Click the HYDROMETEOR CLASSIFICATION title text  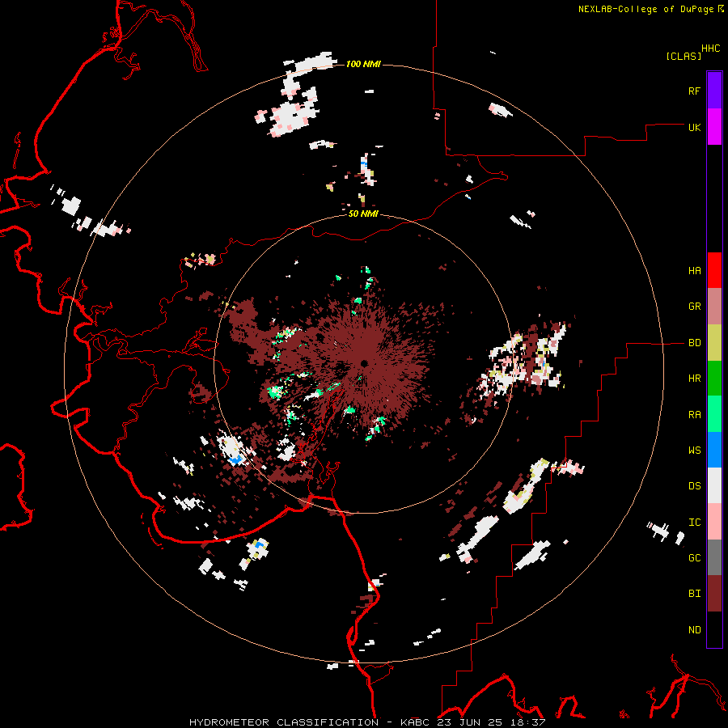(x=284, y=722)
